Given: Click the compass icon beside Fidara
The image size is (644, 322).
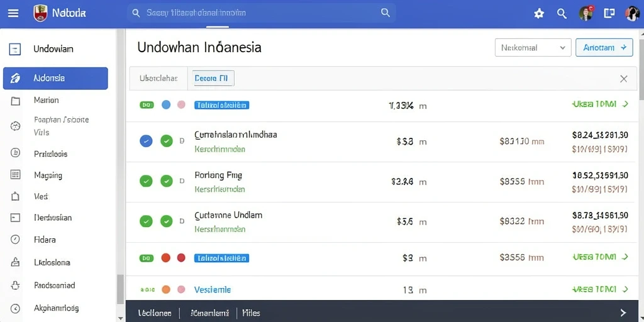Looking at the screenshot, I should pos(15,240).
